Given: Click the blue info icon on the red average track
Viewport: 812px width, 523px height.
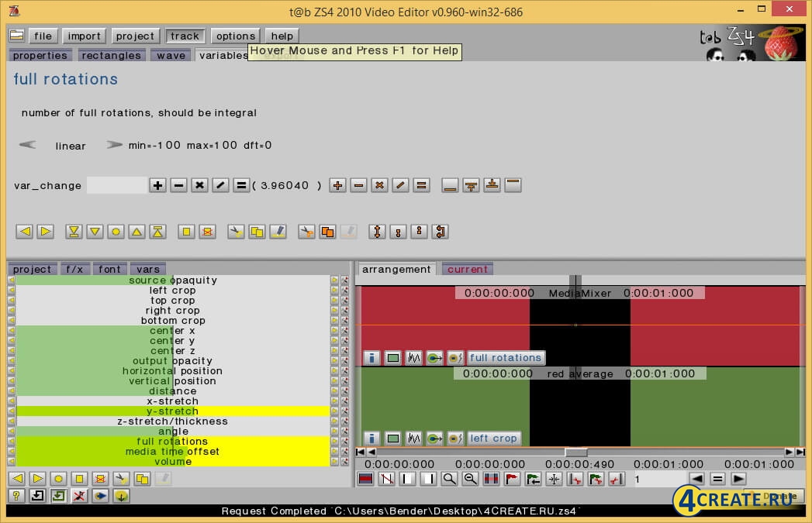Looking at the screenshot, I should [371, 438].
